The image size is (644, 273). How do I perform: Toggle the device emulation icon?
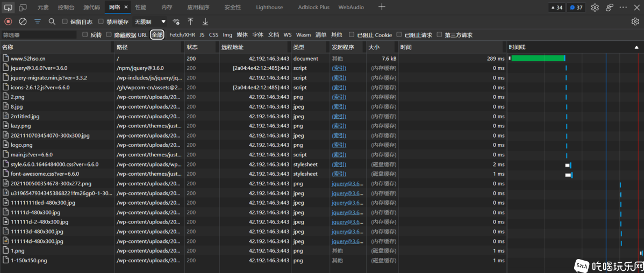pyautogui.click(x=23, y=8)
